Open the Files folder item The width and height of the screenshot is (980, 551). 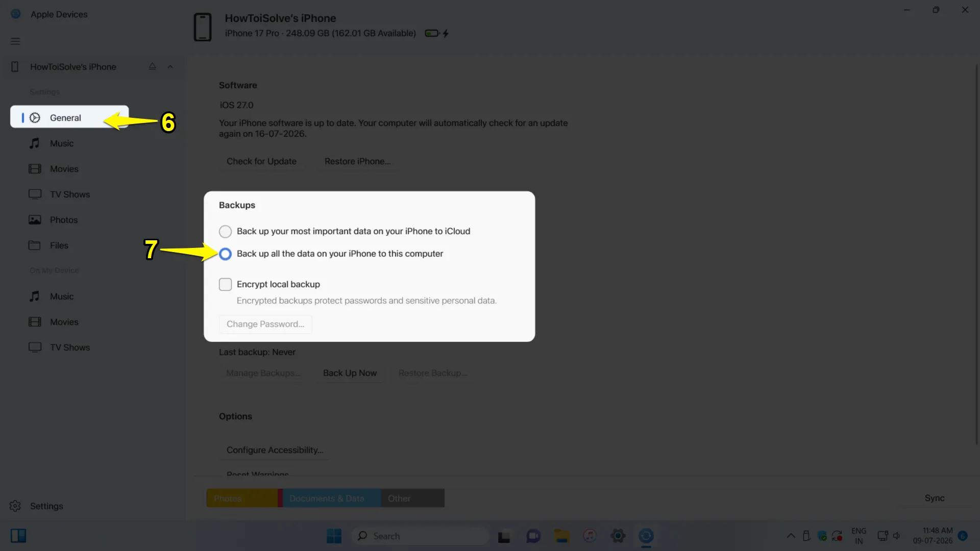click(59, 245)
